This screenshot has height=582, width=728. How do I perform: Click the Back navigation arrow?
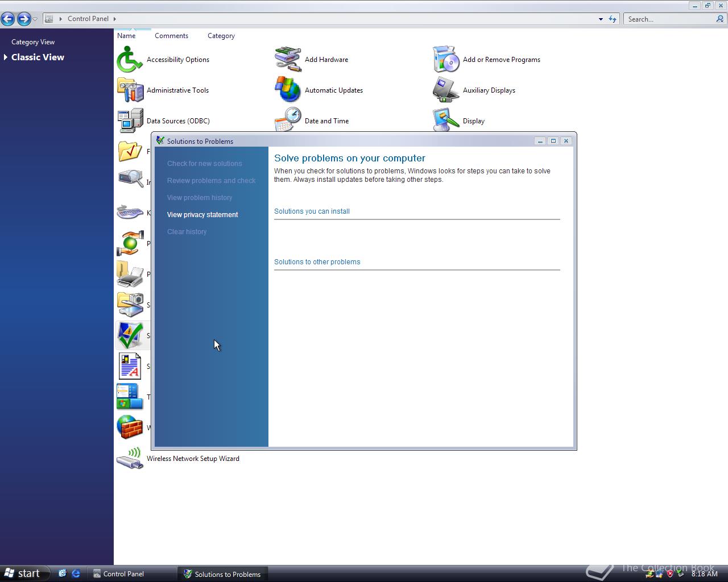click(8, 19)
